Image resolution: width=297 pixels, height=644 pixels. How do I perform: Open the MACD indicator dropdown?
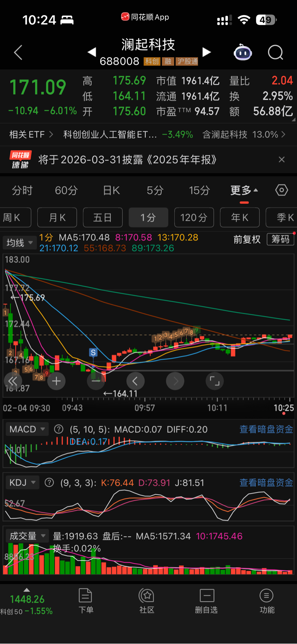click(x=27, y=429)
